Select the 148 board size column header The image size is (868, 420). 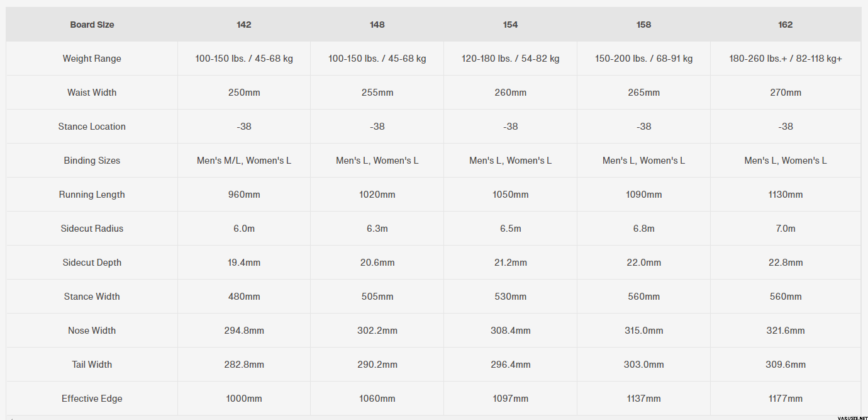(377, 25)
